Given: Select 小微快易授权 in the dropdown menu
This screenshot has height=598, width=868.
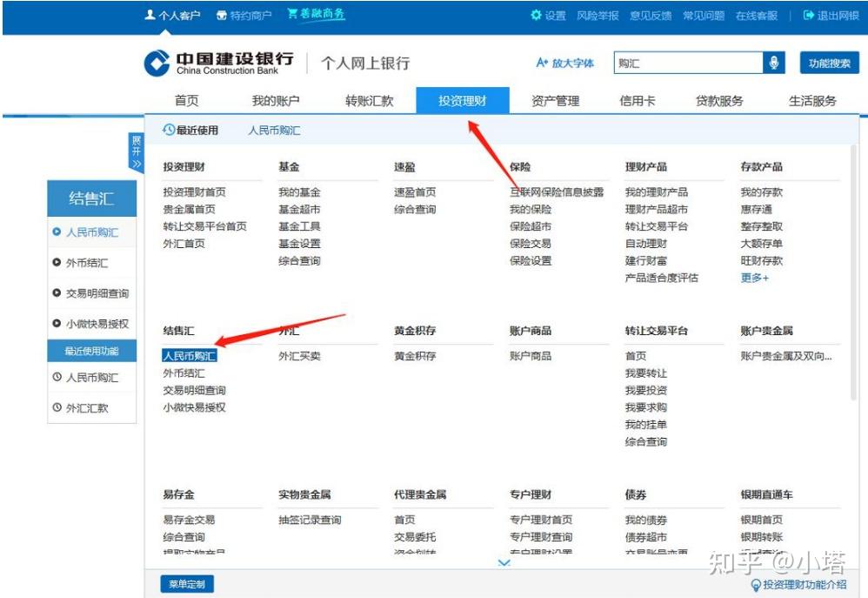Looking at the screenshot, I should coord(194,407).
